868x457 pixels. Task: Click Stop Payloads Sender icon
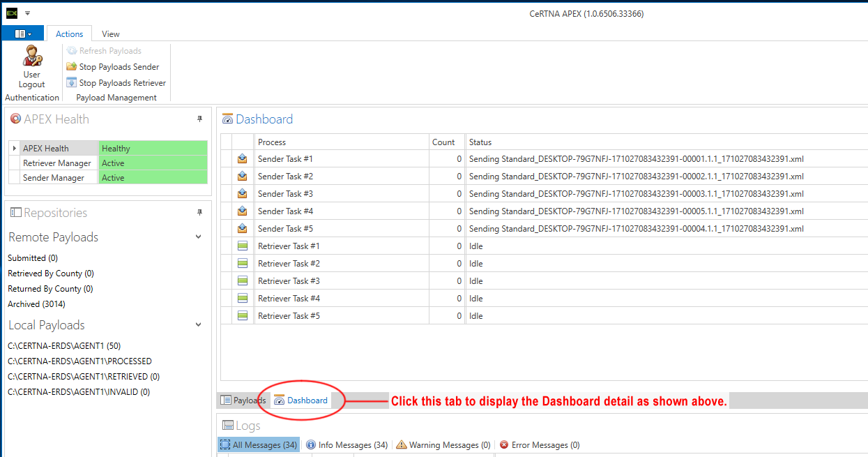(x=72, y=67)
